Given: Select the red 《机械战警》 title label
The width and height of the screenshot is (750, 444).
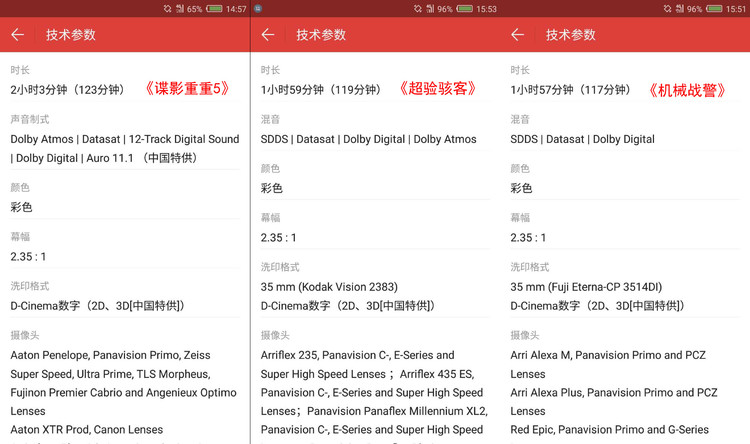Looking at the screenshot, I should 687,89.
